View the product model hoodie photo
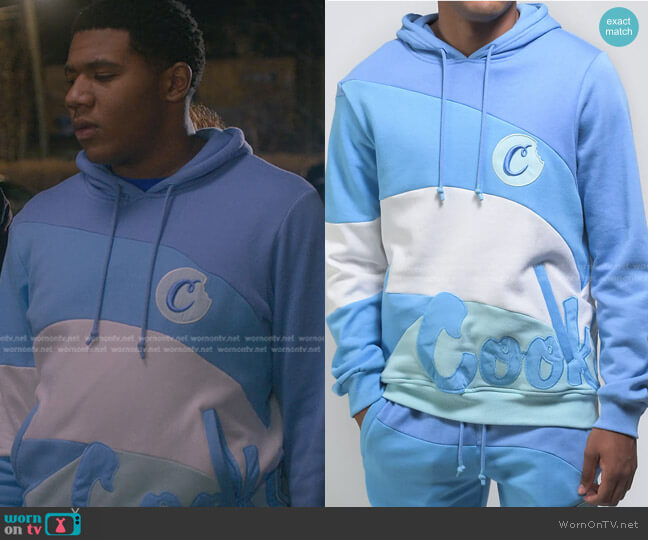 pos(487,253)
